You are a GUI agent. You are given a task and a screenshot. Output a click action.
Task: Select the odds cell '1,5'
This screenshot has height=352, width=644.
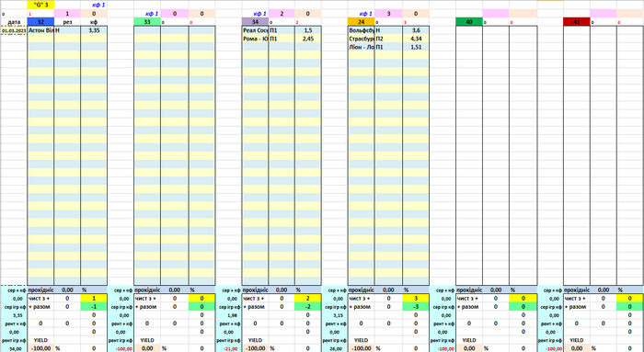coord(308,30)
